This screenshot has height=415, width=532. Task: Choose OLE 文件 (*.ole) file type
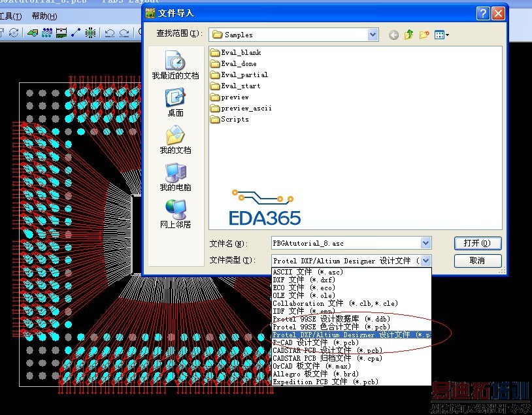click(352, 295)
